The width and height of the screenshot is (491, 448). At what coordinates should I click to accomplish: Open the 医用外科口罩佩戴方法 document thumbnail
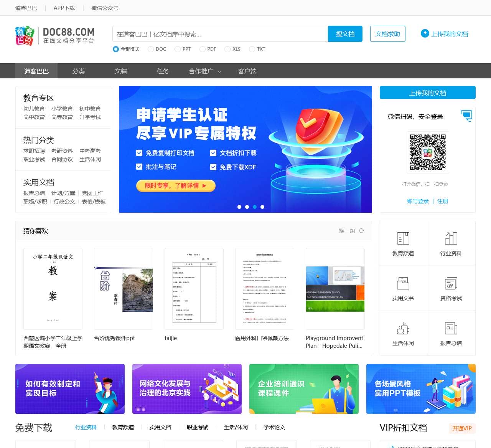pos(265,289)
